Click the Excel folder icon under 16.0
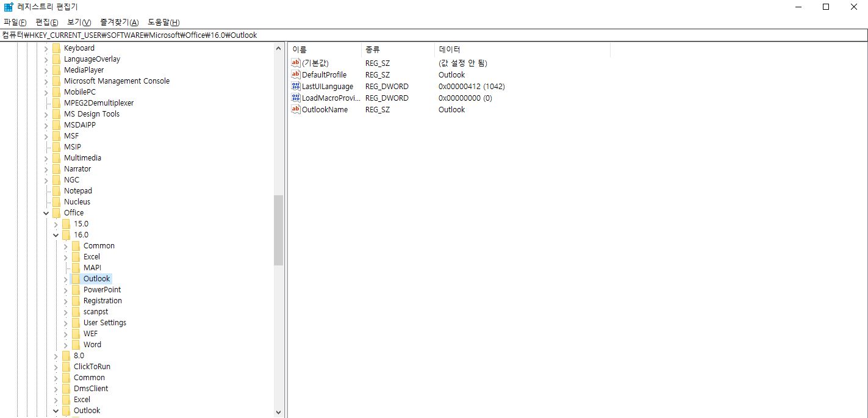This screenshot has height=418, width=868. click(x=76, y=257)
